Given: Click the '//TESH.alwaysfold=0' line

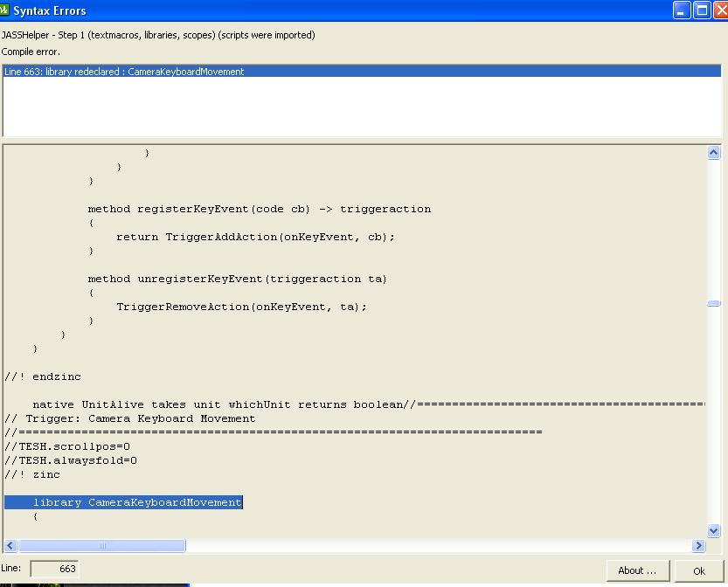Looking at the screenshot, I should click(x=71, y=460).
